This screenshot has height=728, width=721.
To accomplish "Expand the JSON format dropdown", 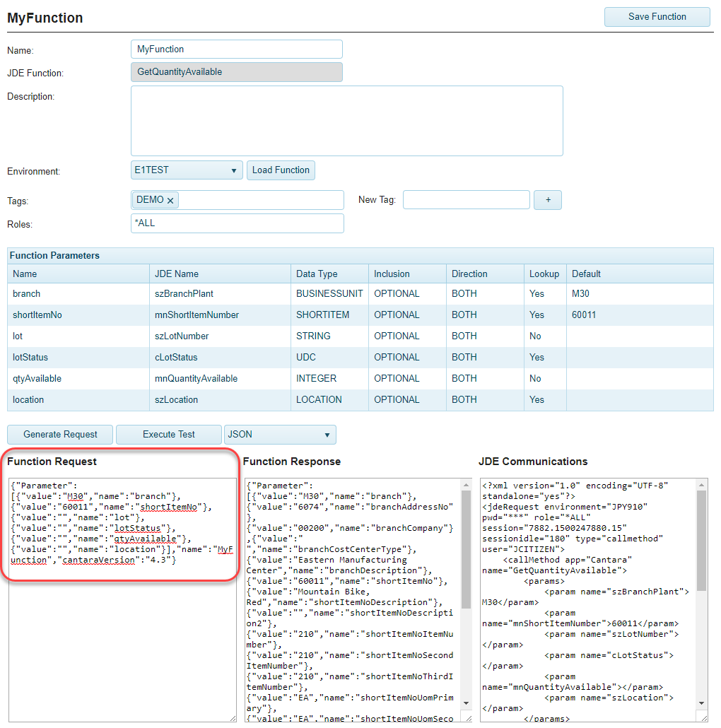I will point(279,434).
